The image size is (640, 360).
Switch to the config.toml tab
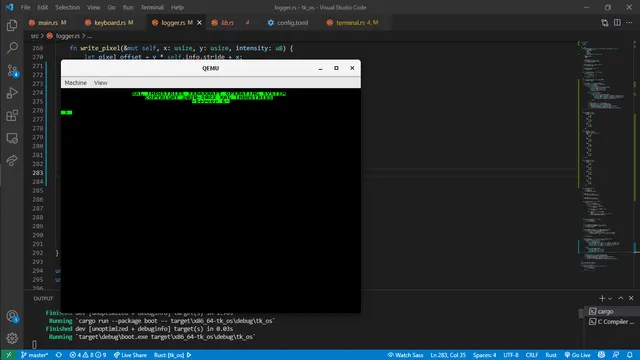pyautogui.click(x=292, y=23)
